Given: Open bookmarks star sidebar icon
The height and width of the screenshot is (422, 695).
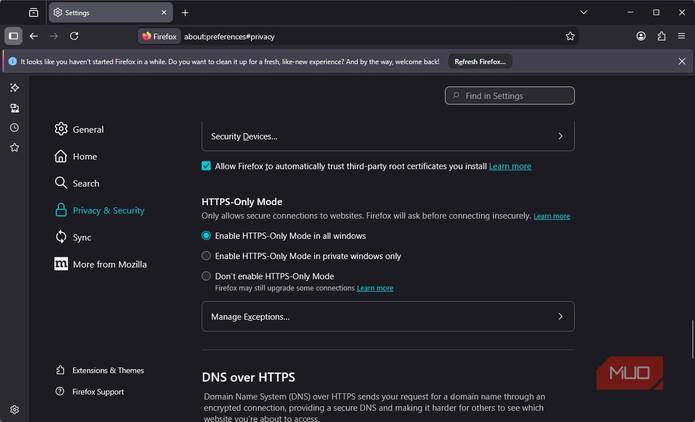Looking at the screenshot, I should (15, 147).
